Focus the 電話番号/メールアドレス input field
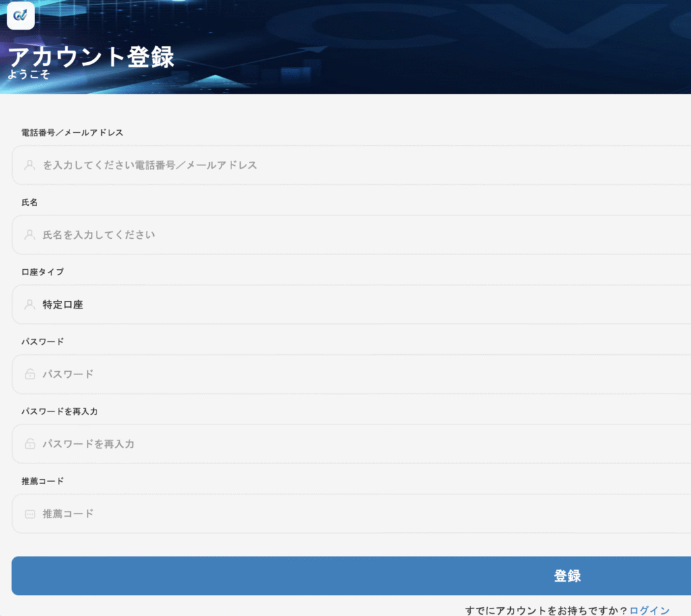Image resolution: width=691 pixels, height=616 pixels. coord(351,165)
